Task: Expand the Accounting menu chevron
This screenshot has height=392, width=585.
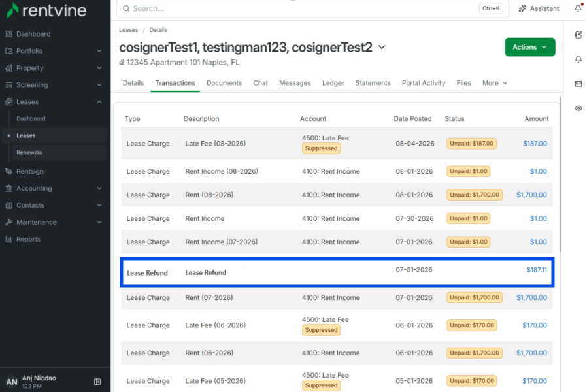Action: (99, 188)
